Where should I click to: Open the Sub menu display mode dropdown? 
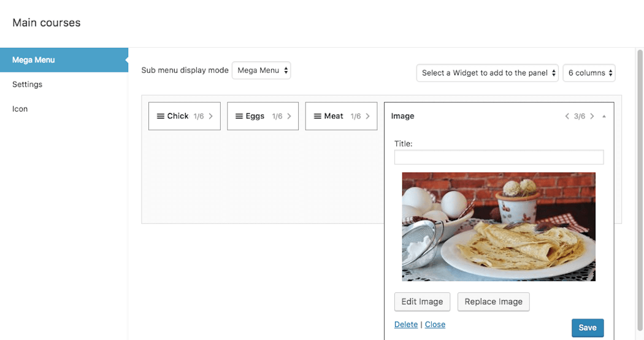click(261, 71)
